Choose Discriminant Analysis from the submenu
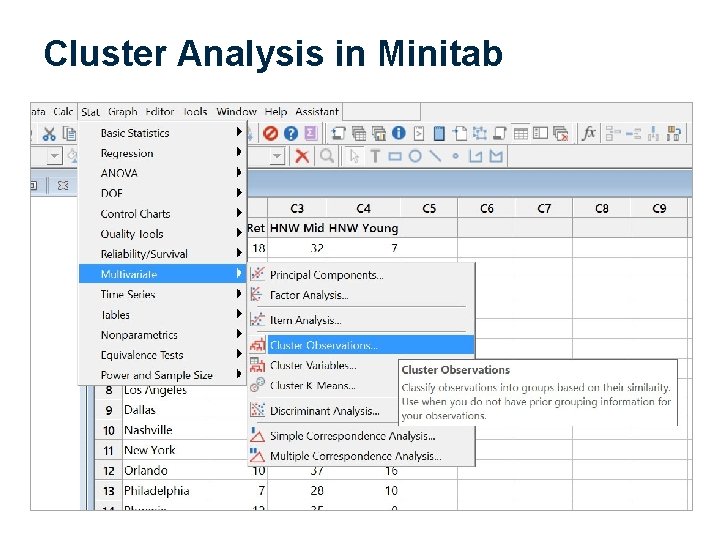Image resolution: width=720 pixels, height=540 pixels. point(323,411)
